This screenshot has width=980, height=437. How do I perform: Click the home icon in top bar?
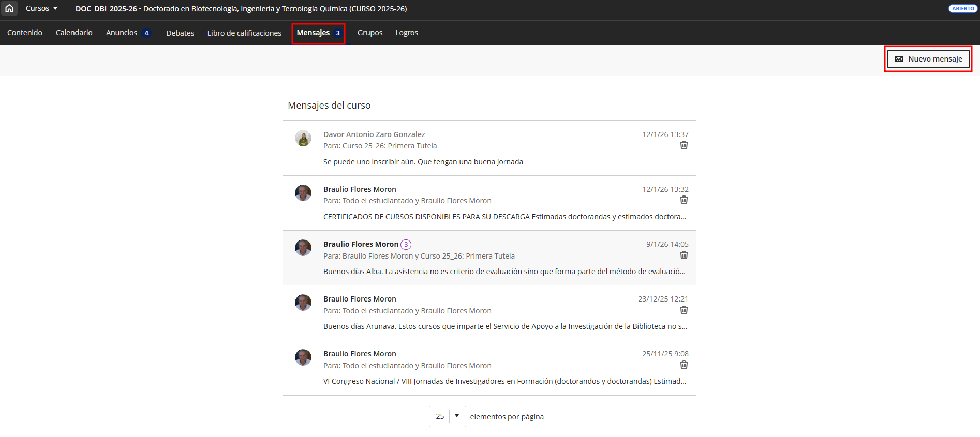point(9,8)
